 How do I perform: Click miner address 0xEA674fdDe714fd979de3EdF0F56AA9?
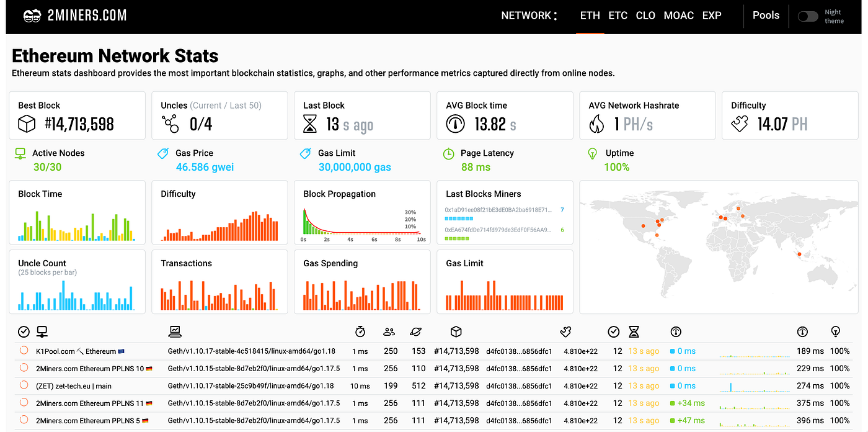[x=498, y=230]
